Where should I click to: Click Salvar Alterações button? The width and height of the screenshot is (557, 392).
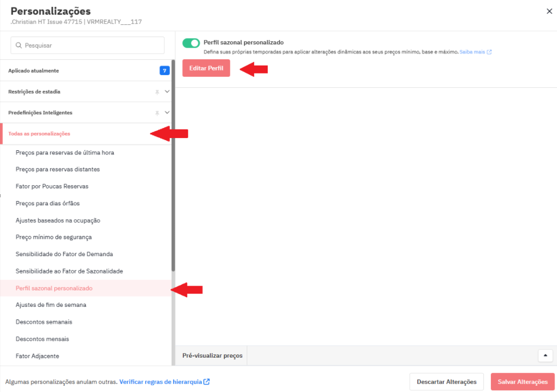click(x=522, y=382)
